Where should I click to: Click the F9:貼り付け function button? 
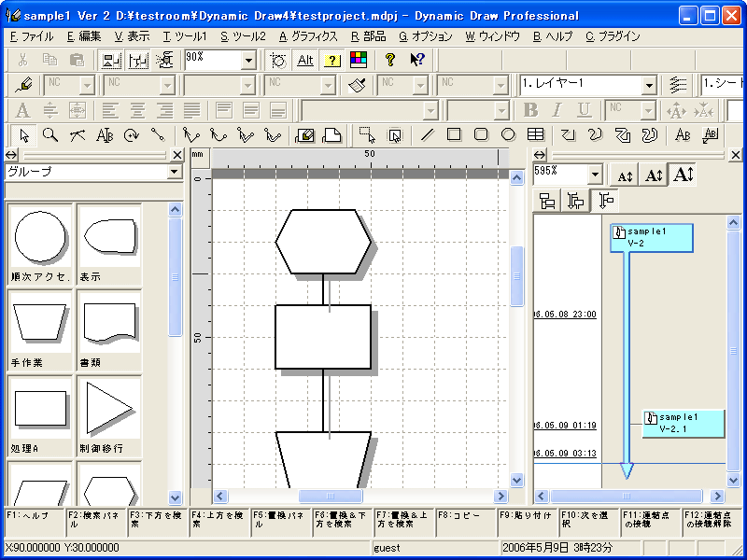(528, 523)
